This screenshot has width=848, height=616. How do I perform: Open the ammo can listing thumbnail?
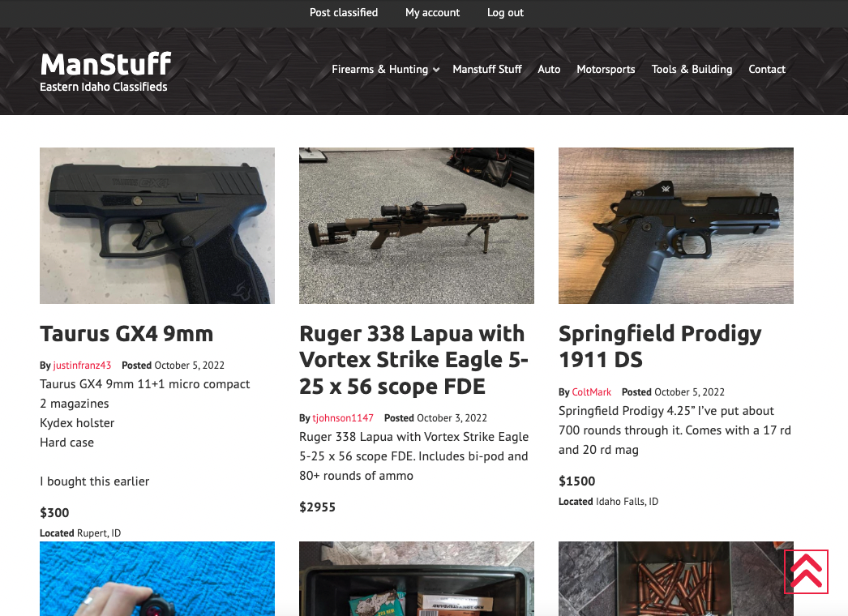[417, 579]
